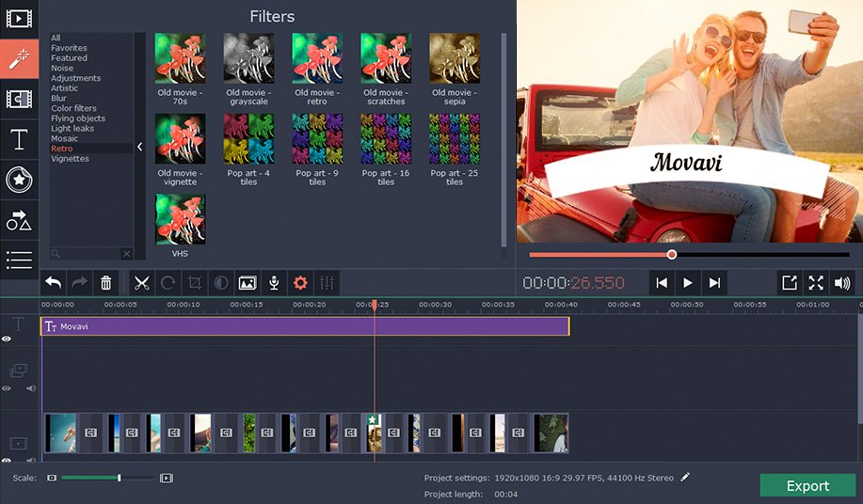Open the picture overlay tool
Screen dimensions: 863x504
click(x=248, y=283)
